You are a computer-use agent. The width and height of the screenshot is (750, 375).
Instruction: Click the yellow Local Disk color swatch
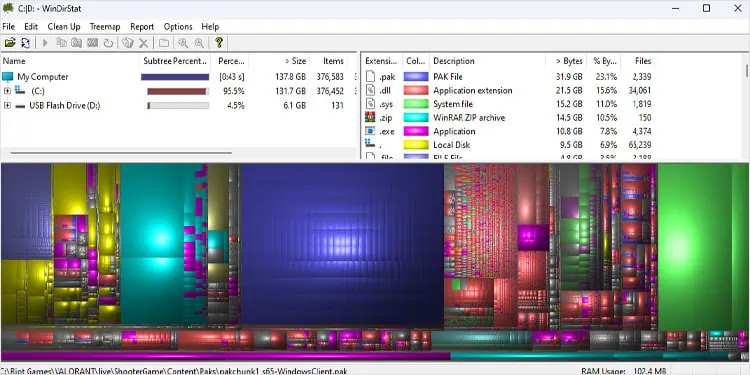[416, 144]
